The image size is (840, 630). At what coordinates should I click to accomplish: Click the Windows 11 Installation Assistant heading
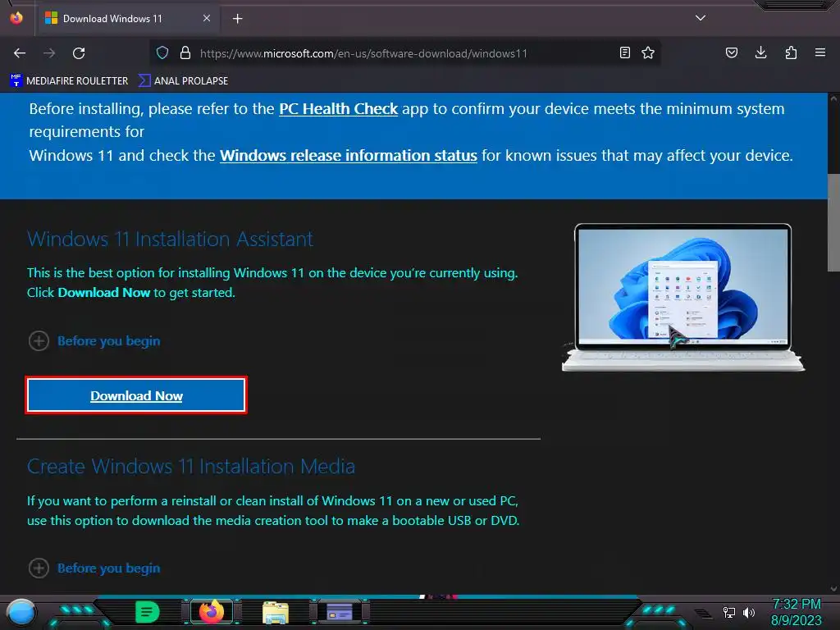tap(170, 239)
